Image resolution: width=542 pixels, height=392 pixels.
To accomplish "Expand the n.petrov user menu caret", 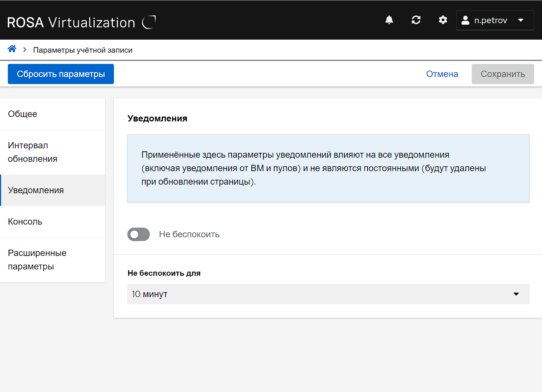I will coord(521,20).
